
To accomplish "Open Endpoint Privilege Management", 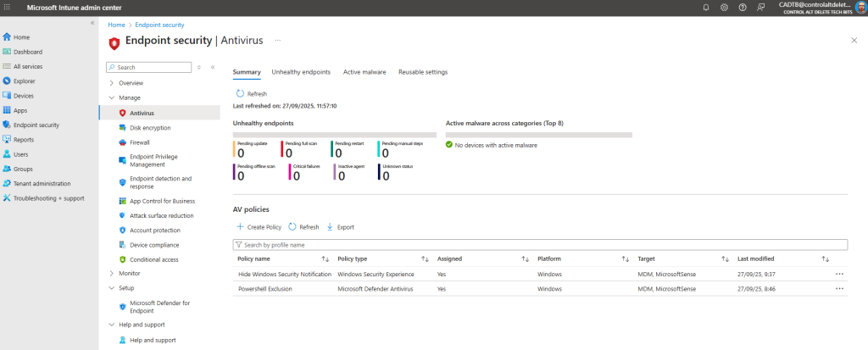I will coord(153,161).
